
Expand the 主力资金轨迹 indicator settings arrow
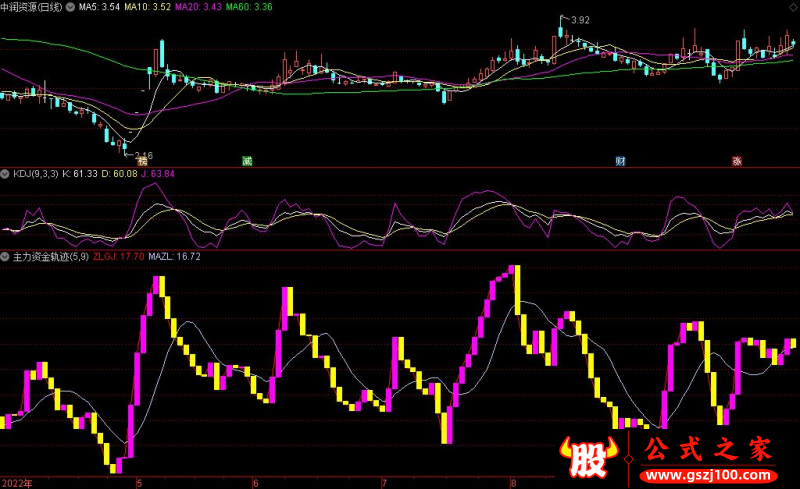(x=5, y=257)
